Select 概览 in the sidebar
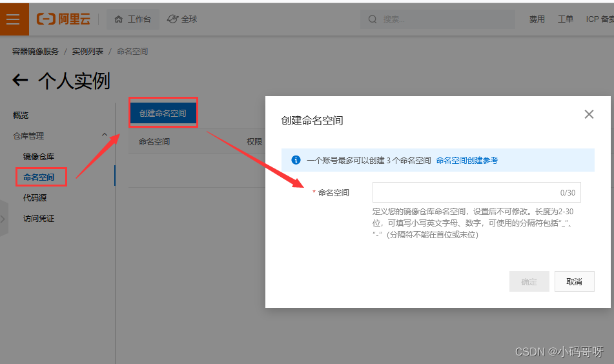The width and height of the screenshot is (614, 364). pyautogui.click(x=21, y=116)
